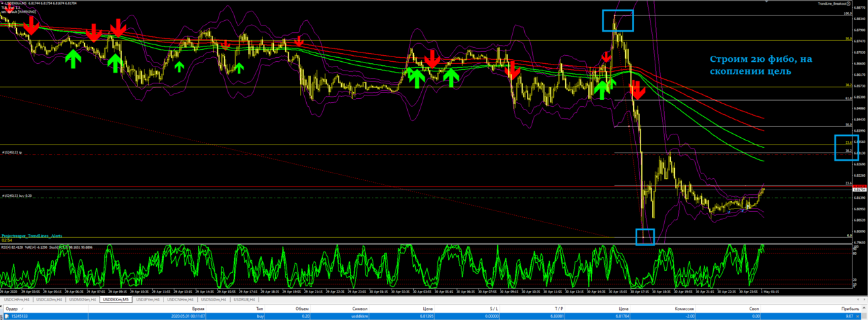This screenshot has height=320, width=868.
Task: Click the RSI(4) Stoch indicator subwindow label
Action: [x=46, y=247]
